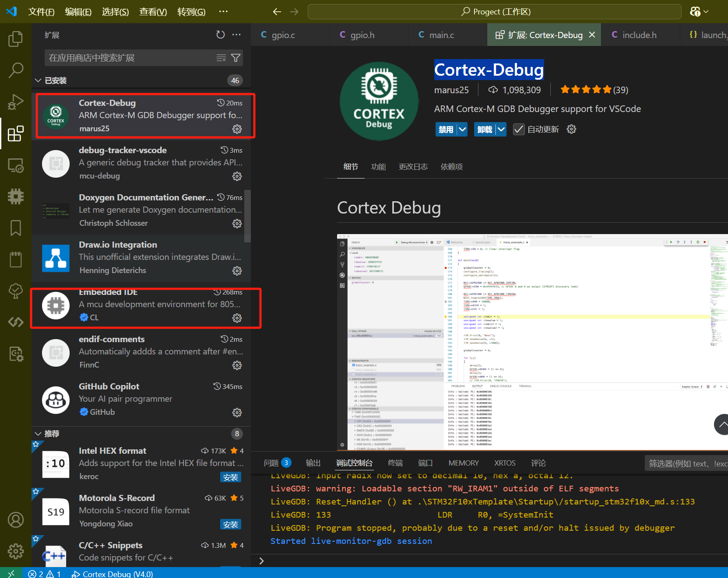Screen dimensions: 728x578
Task: Open the Bookmarks view in activity bar
Action: (x=16, y=228)
